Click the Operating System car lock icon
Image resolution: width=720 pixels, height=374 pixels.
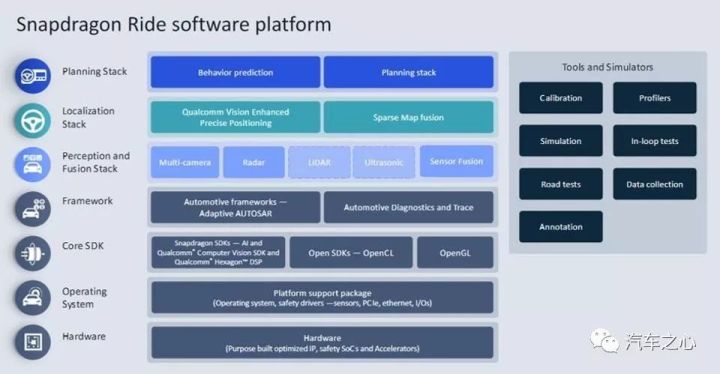[33, 298]
